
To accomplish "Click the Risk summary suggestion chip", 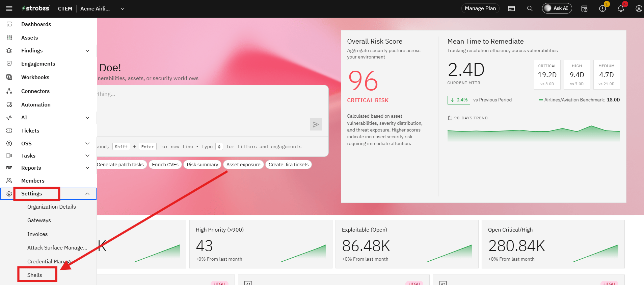I will click(x=203, y=165).
